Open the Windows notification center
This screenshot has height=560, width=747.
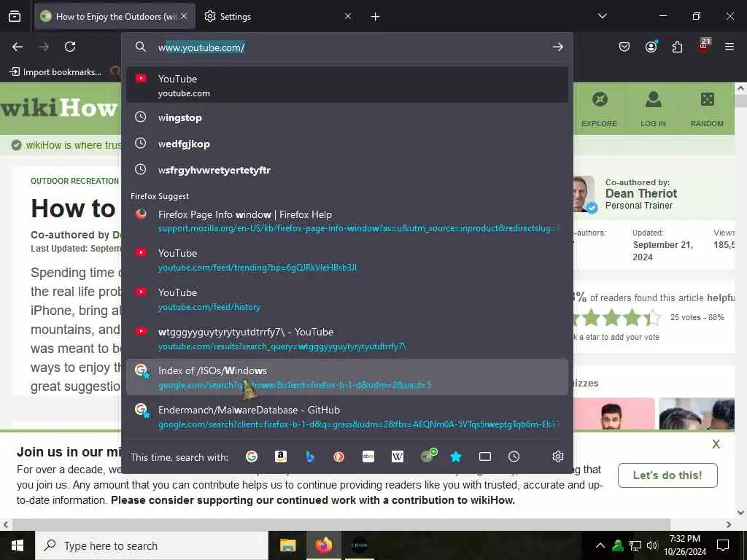point(723,545)
